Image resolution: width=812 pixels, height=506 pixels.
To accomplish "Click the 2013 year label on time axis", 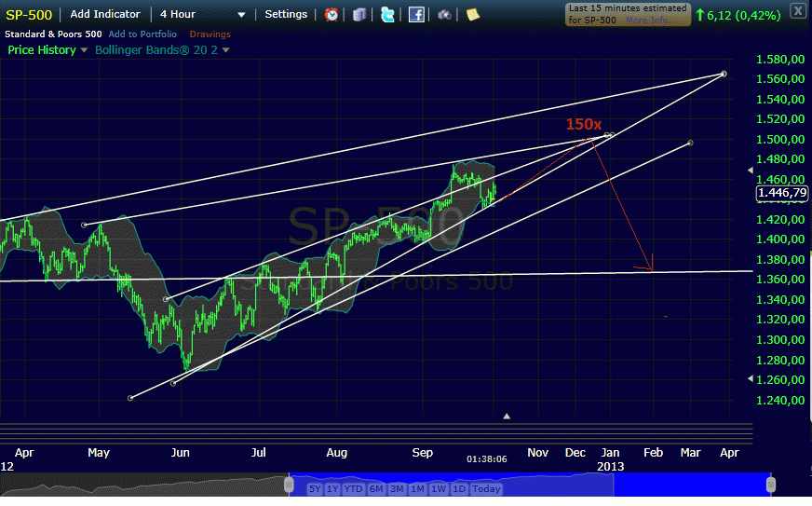I will [x=611, y=467].
